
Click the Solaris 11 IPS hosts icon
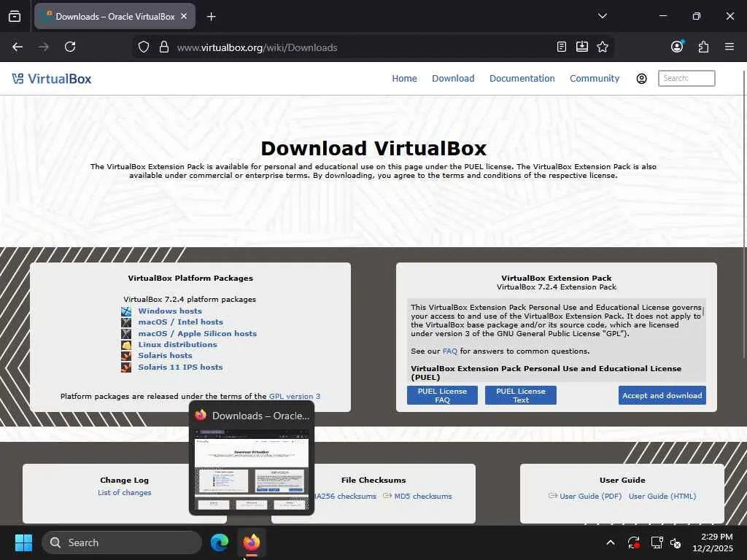click(125, 367)
